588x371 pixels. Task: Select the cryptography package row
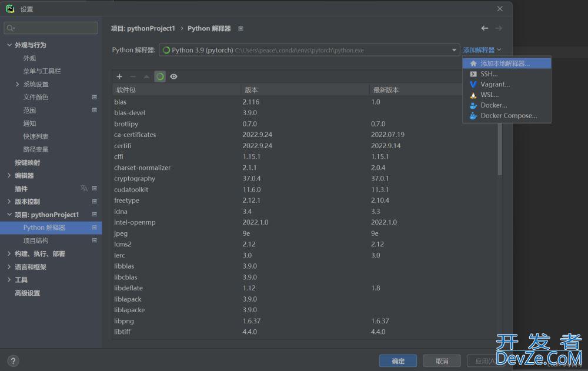pyautogui.click(x=305, y=179)
